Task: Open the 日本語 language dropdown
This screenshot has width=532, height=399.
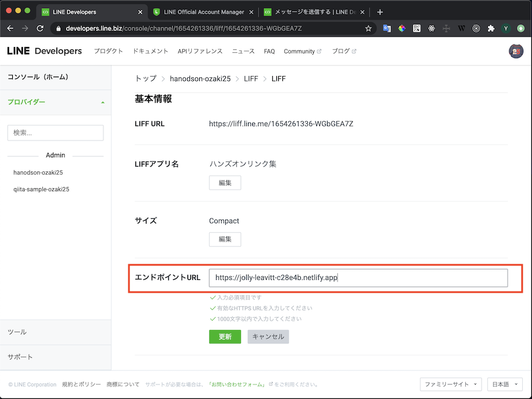Action: click(x=505, y=384)
